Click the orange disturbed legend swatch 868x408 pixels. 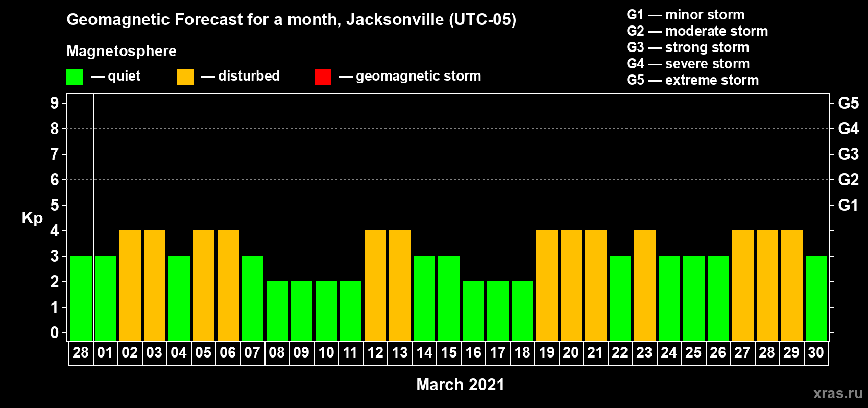coord(185,77)
